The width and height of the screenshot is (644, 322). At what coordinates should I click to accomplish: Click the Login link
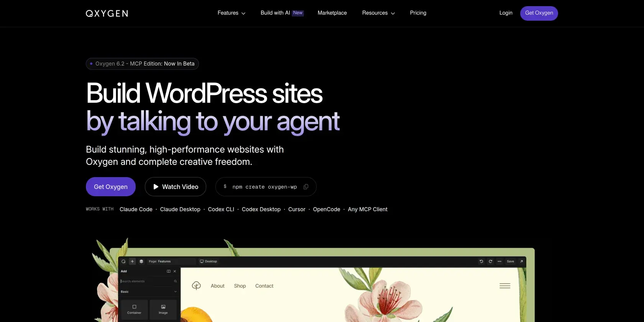506,13
